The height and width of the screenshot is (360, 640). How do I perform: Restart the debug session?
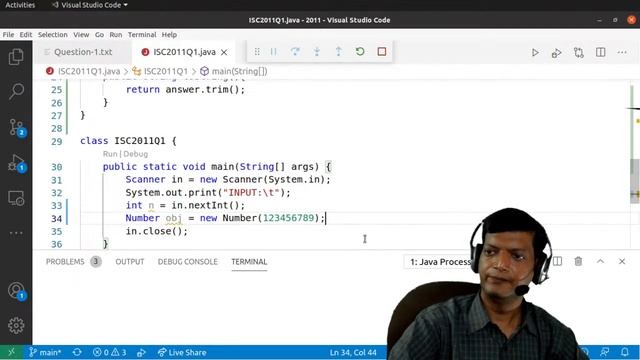tap(360, 52)
